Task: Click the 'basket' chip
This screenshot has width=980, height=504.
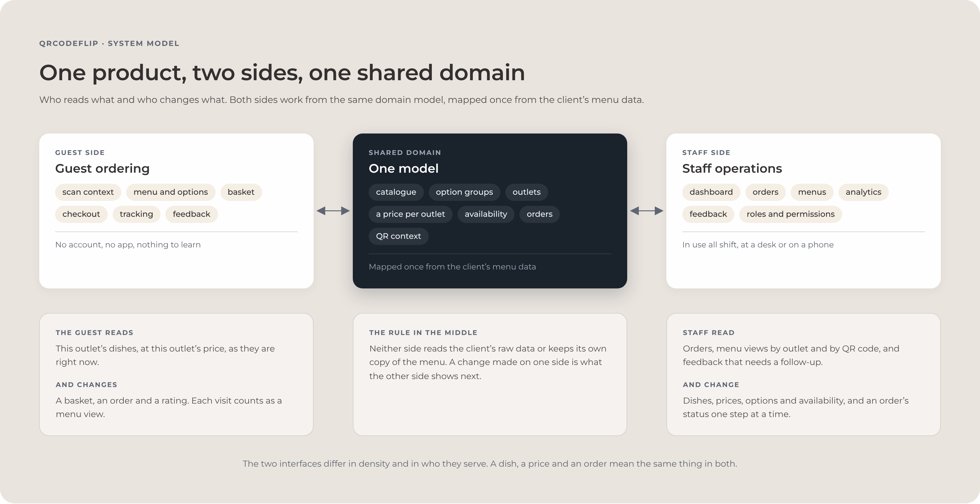Action: (241, 192)
